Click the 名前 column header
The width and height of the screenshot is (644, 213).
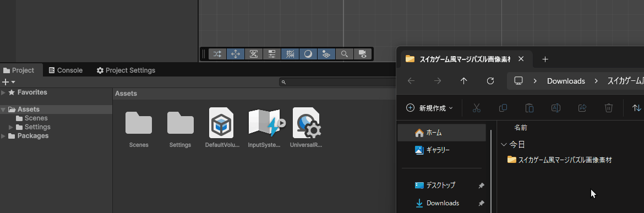tap(521, 128)
